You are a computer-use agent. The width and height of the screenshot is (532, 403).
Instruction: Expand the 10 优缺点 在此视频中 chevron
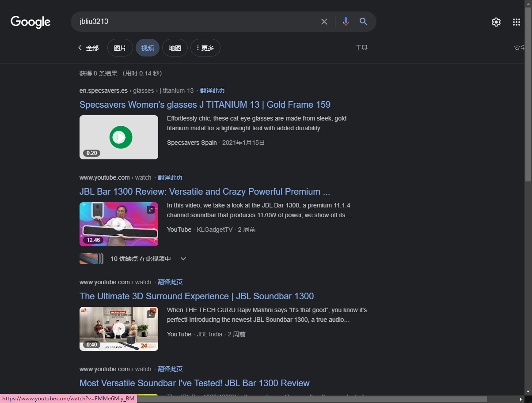pos(183,259)
